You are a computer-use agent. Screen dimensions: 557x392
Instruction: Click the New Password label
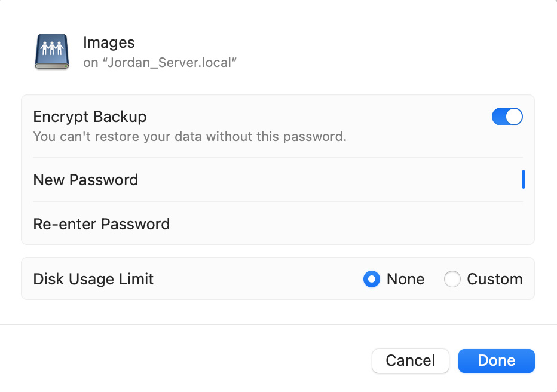tap(85, 180)
